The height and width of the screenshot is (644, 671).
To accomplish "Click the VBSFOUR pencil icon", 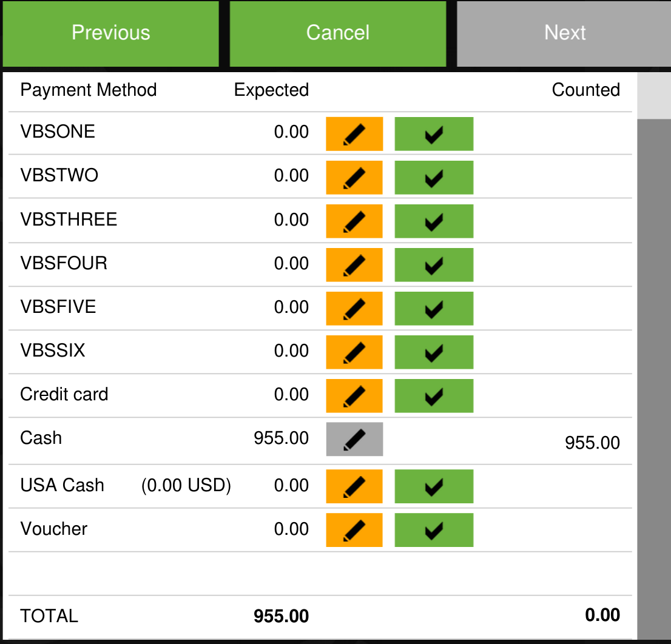I will [354, 264].
